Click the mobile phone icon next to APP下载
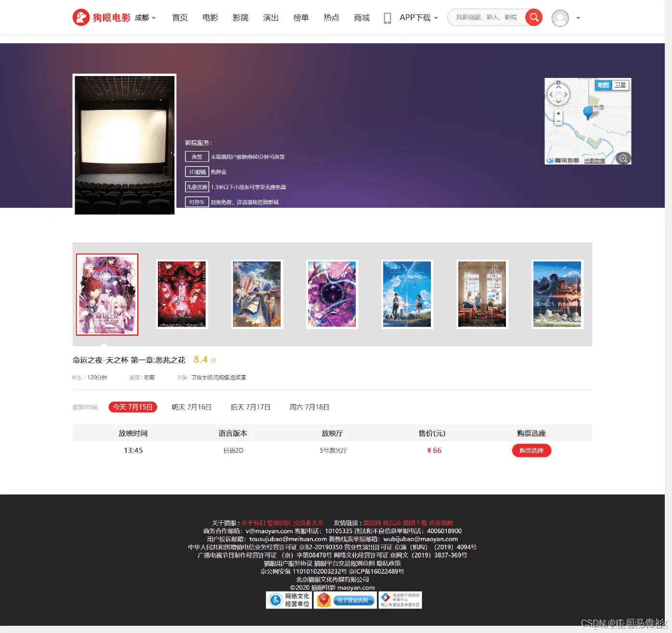Viewport: 672px width, 633px height. coord(387,18)
